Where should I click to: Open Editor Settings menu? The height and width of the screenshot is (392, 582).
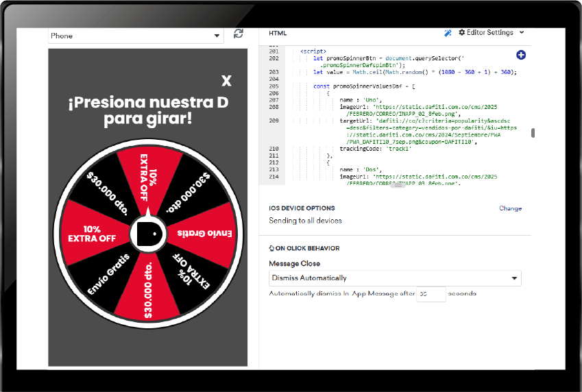click(492, 33)
